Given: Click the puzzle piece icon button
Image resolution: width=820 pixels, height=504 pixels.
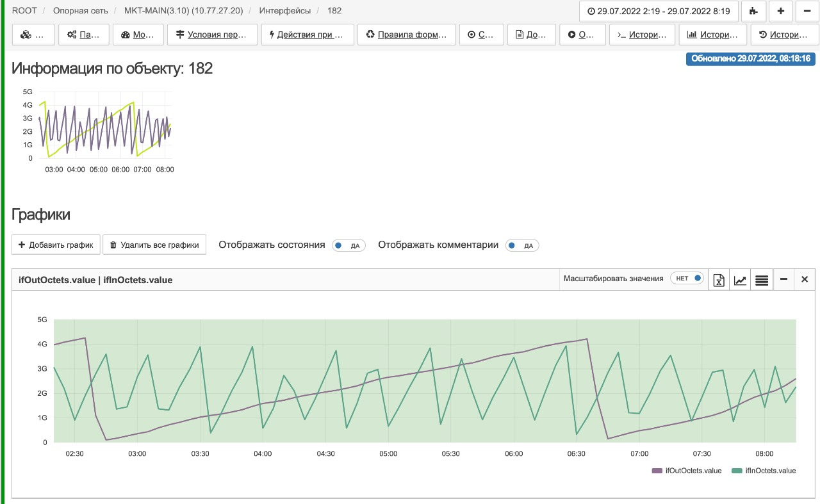Looking at the screenshot, I should (753, 11).
